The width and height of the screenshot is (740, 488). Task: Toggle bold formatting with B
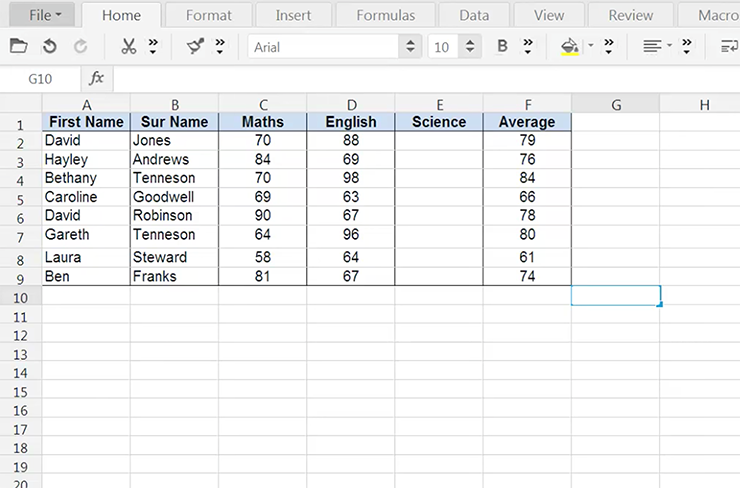pos(502,47)
